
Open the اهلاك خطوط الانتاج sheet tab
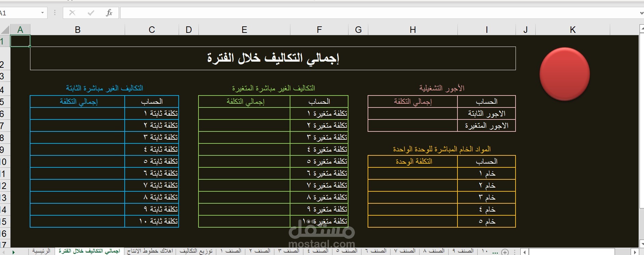150,251
